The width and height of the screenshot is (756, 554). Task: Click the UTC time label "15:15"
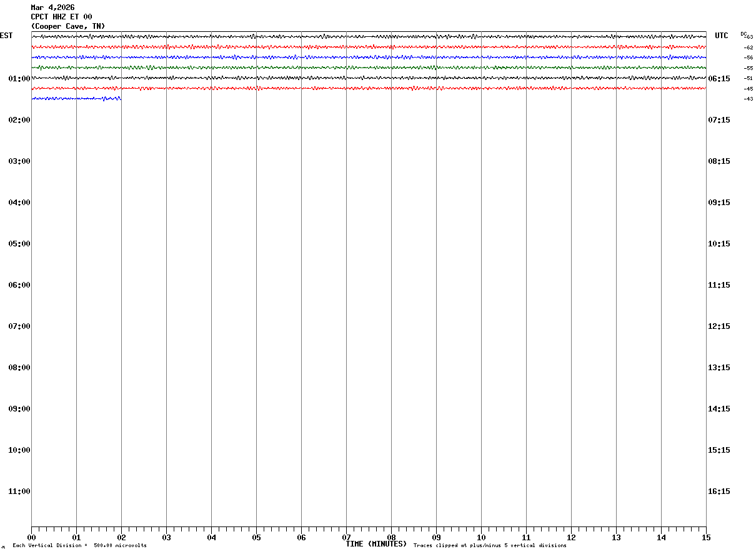point(719,450)
